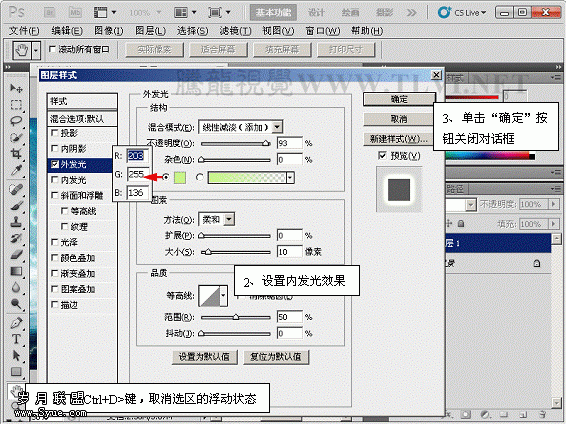
Task: Open layer 不透明度 opacity slider arrow
Action: (554, 204)
